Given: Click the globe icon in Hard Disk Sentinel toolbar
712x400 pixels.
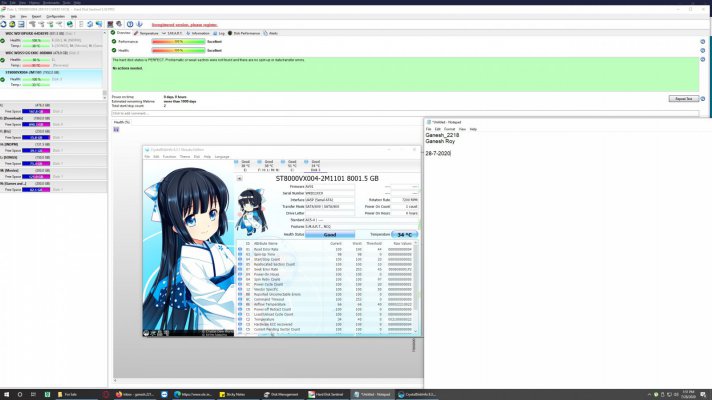Looking at the screenshot, I should click(x=69, y=24).
